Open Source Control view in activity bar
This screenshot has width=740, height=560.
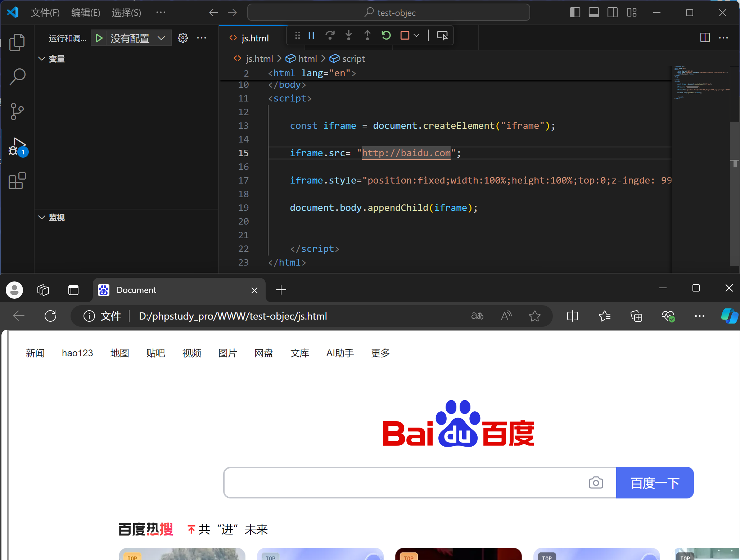pos(17,112)
